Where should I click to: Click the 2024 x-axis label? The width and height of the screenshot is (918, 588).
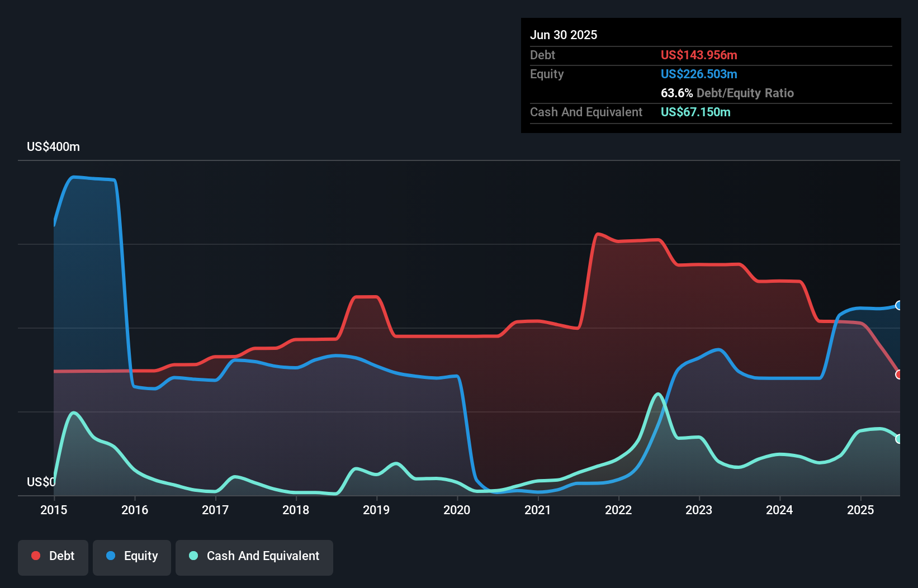779,510
